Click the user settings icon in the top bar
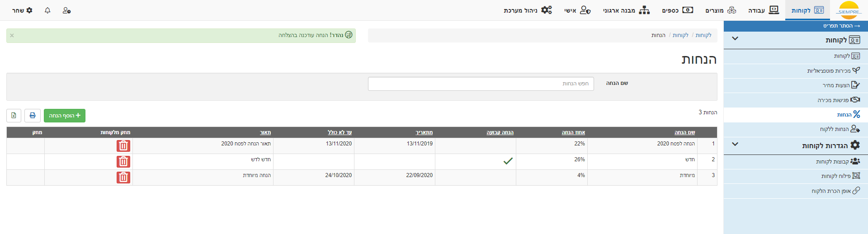This screenshot has height=234, width=868. tap(66, 10)
